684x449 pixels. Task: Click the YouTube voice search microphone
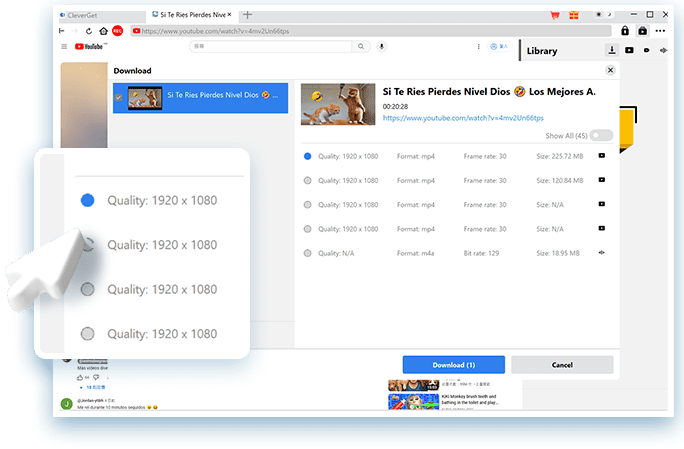pyautogui.click(x=382, y=47)
